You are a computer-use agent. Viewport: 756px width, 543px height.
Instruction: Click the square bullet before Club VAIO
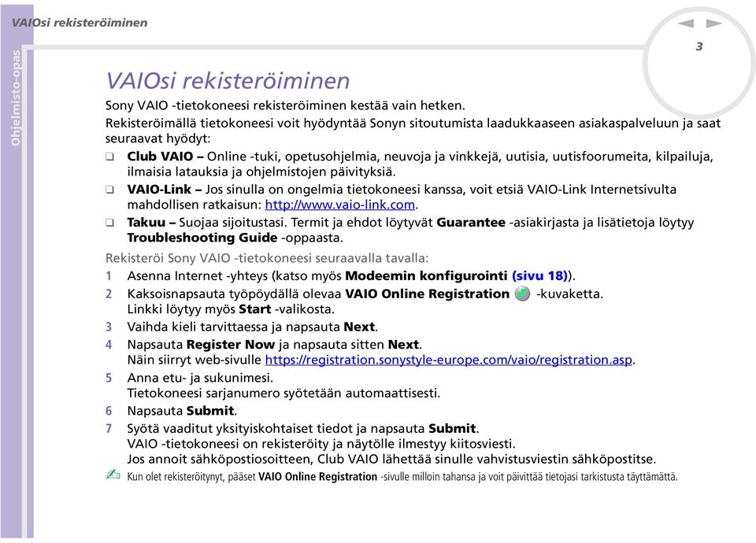click(110, 157)
